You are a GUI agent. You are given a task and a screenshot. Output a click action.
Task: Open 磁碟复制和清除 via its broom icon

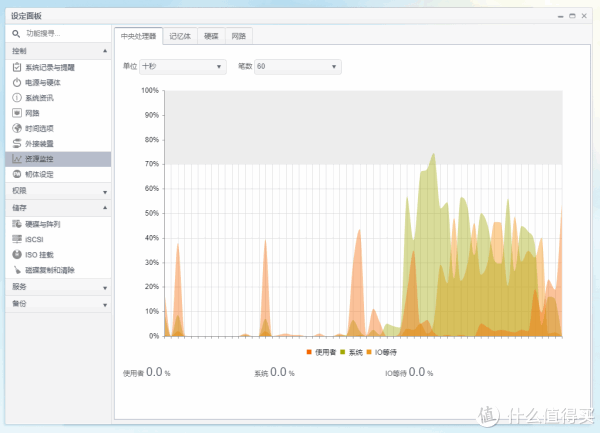pos(17,270)
